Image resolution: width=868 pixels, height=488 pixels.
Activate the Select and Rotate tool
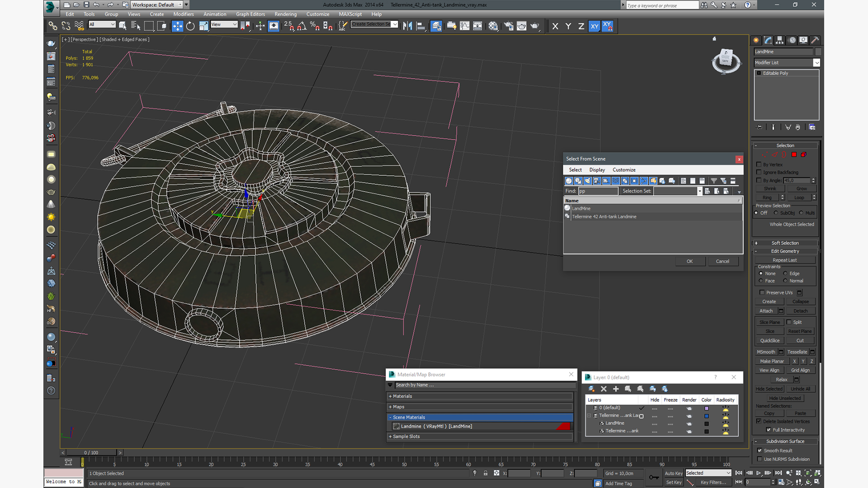(190, 26)
